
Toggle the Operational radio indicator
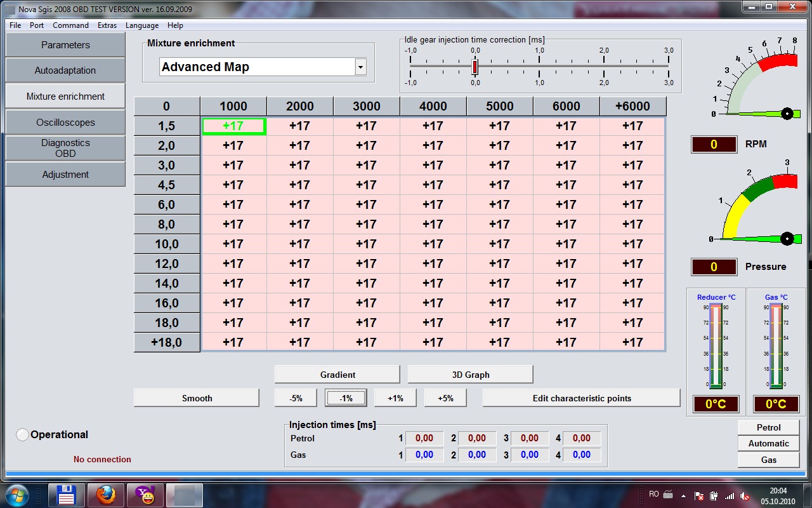[23, 435]
